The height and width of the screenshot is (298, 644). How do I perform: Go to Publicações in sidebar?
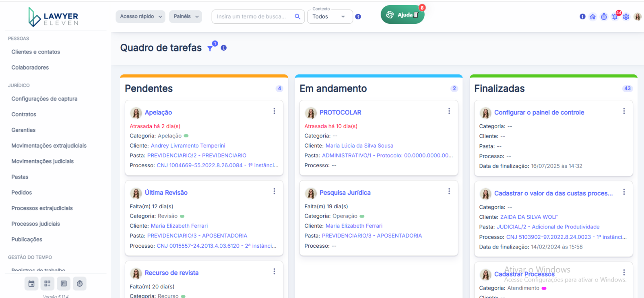[27, 239]
